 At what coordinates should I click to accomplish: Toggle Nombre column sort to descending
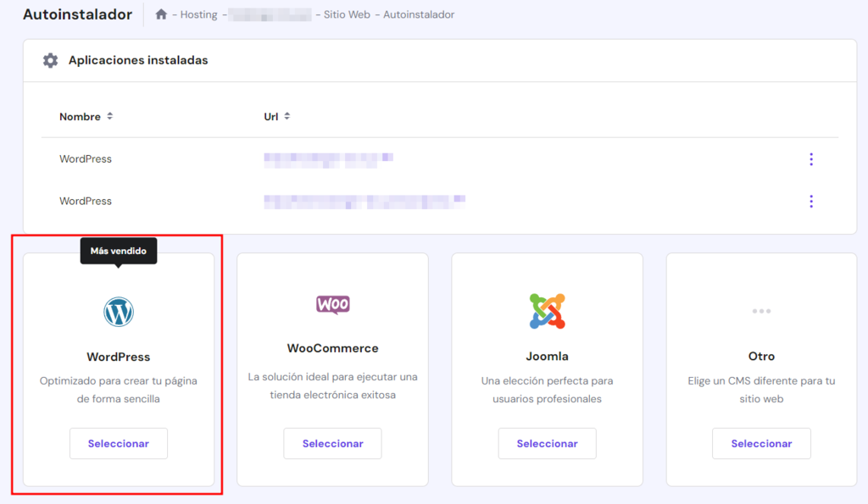click(x=110, y=117)
